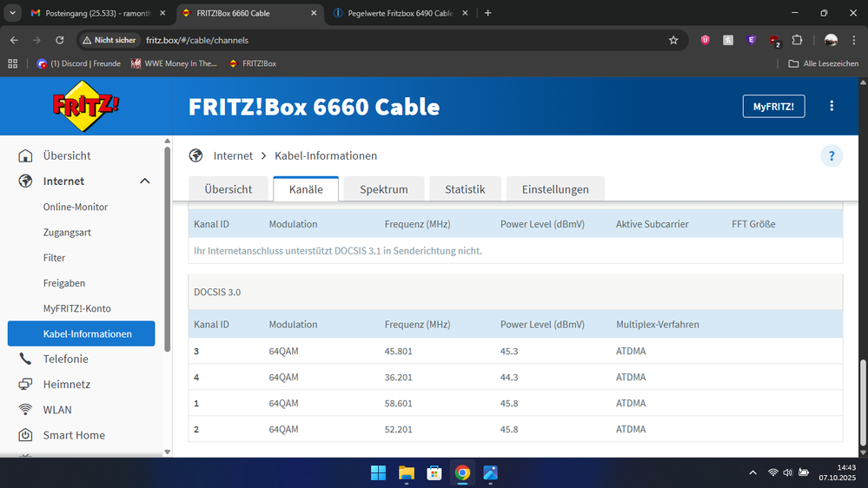Open FRITZ!Box bookmark
The image size is (868, 488).
[253, 63]
